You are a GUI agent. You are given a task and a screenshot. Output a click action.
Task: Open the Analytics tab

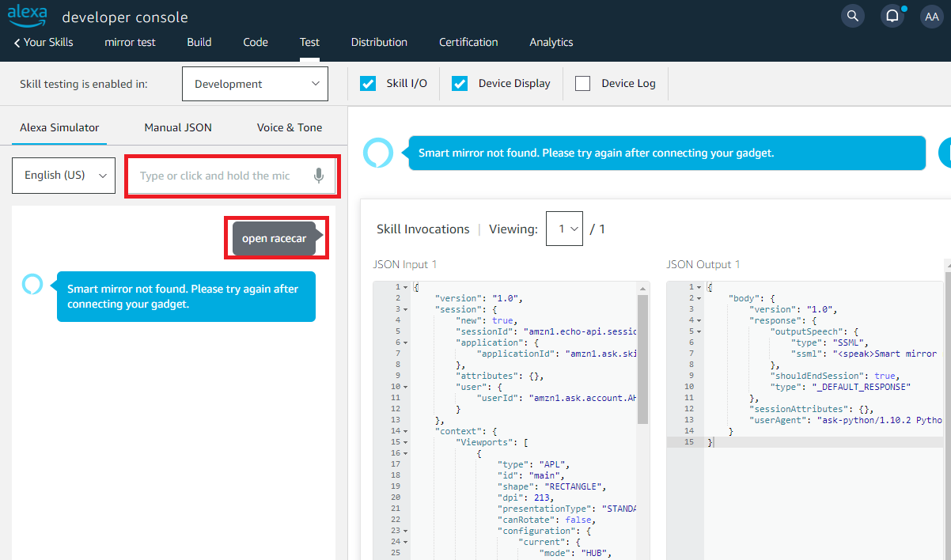(x=551, y=42)
